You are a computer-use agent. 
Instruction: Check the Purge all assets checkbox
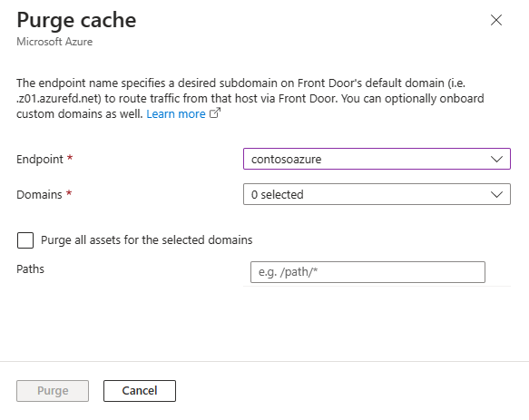click(25, 240)
